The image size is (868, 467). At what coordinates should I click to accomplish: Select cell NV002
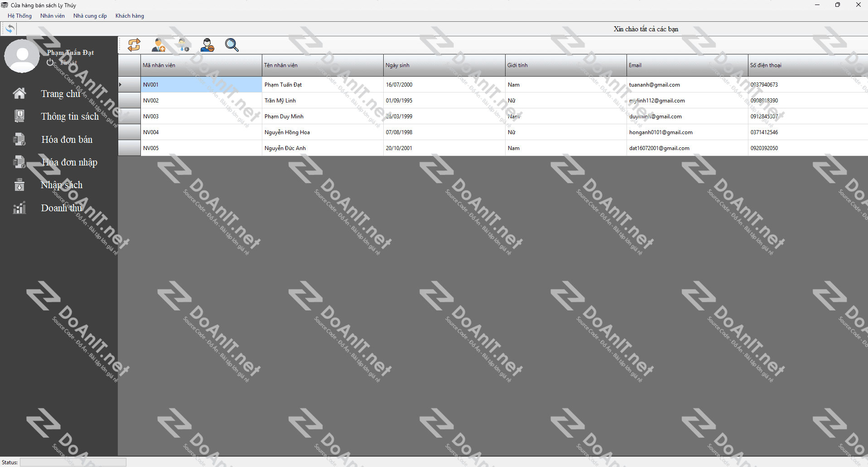click(201, 100)
